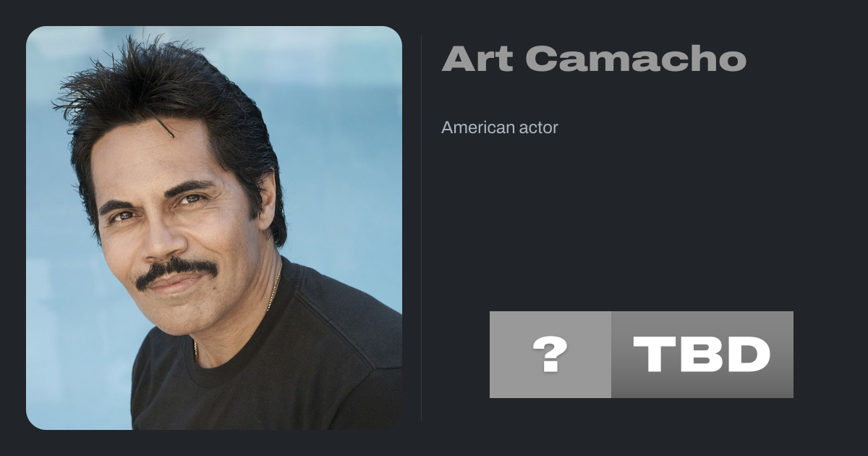Select the TBD rating badge
This screenshot has width=868, height=456.
702,355
